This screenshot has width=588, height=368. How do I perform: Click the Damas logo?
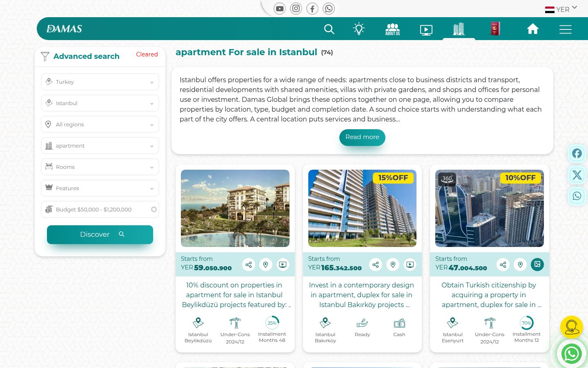65,29
